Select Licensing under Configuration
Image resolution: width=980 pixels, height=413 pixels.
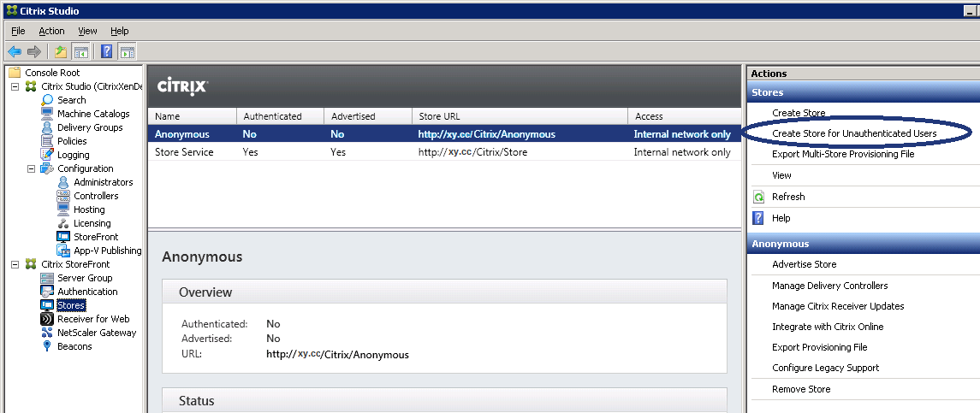(x=92, y=223)
